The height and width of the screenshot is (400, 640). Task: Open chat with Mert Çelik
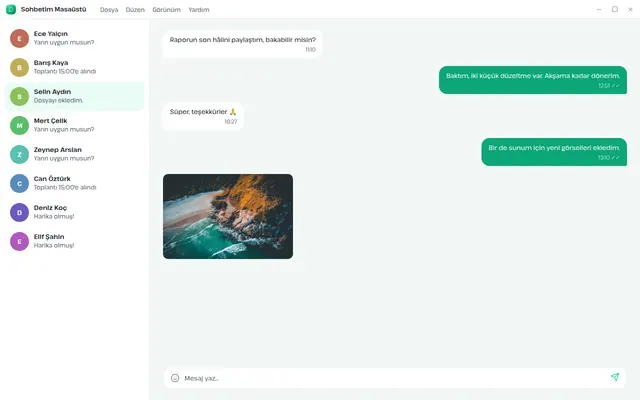tap(74, 125)
